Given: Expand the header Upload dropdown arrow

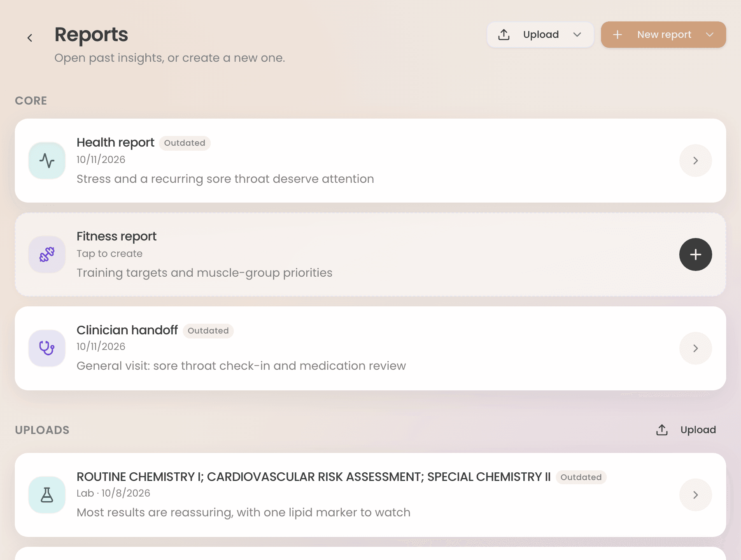Looking at the screenshot, I should [577, 35].
